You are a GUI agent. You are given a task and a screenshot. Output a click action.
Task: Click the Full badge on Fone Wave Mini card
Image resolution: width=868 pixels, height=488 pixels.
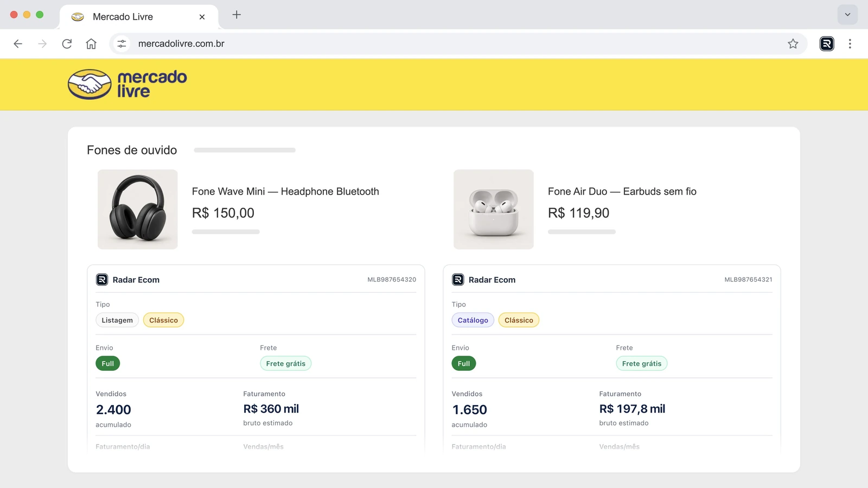tap(108, 364)
